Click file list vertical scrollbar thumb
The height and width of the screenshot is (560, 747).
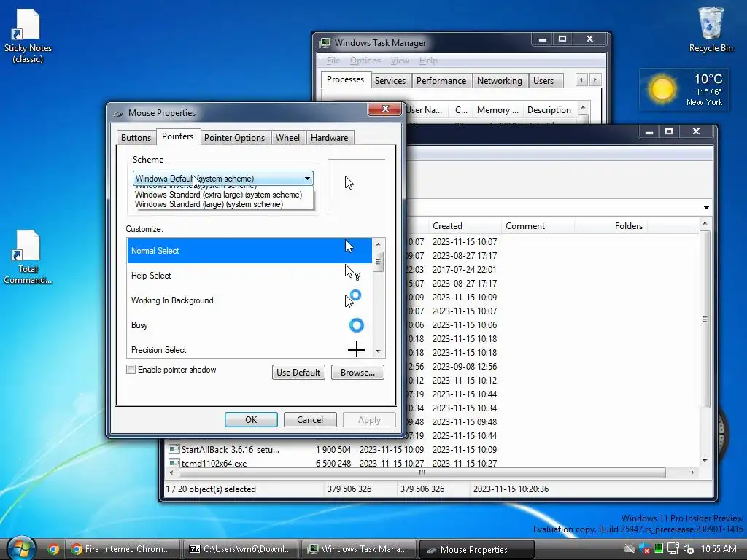pos(705,319)
